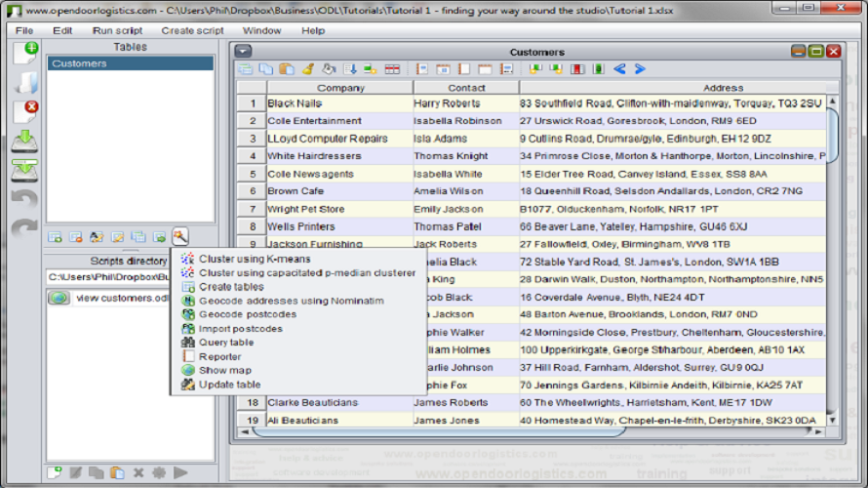Image resolution: width=868 pixels, height=488 pixels.
Task: Click the scripts directory path field
Action: click(x=107, y=277)
